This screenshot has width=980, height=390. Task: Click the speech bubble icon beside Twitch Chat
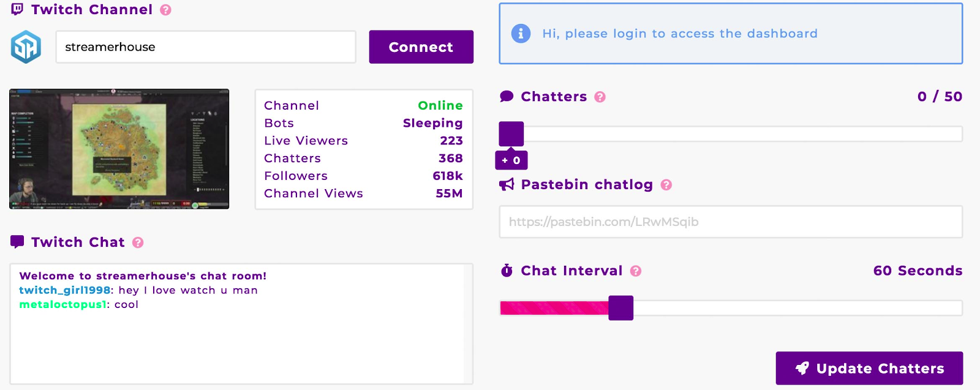tap(17, 242)
